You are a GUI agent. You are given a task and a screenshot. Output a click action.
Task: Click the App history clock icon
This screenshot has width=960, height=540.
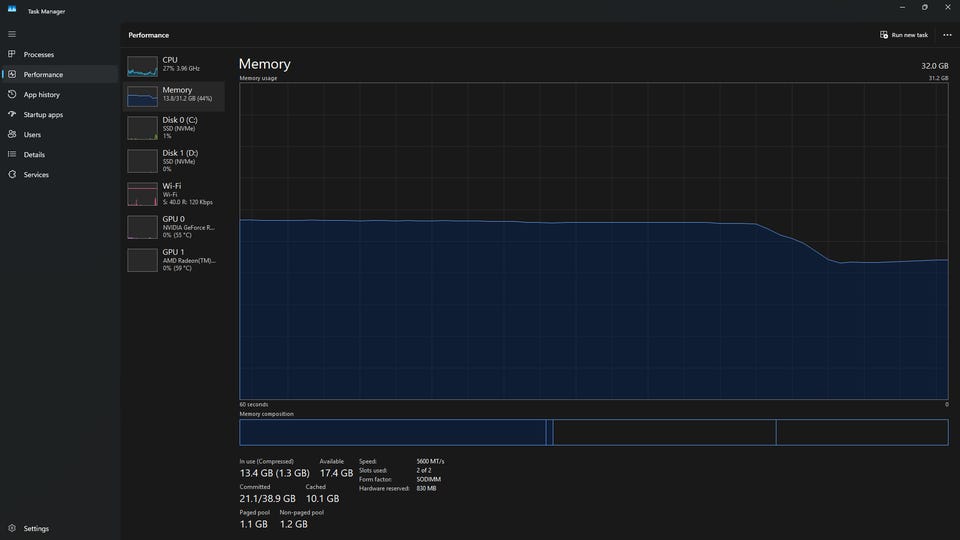pyautogui.click(x=12, y=94)
